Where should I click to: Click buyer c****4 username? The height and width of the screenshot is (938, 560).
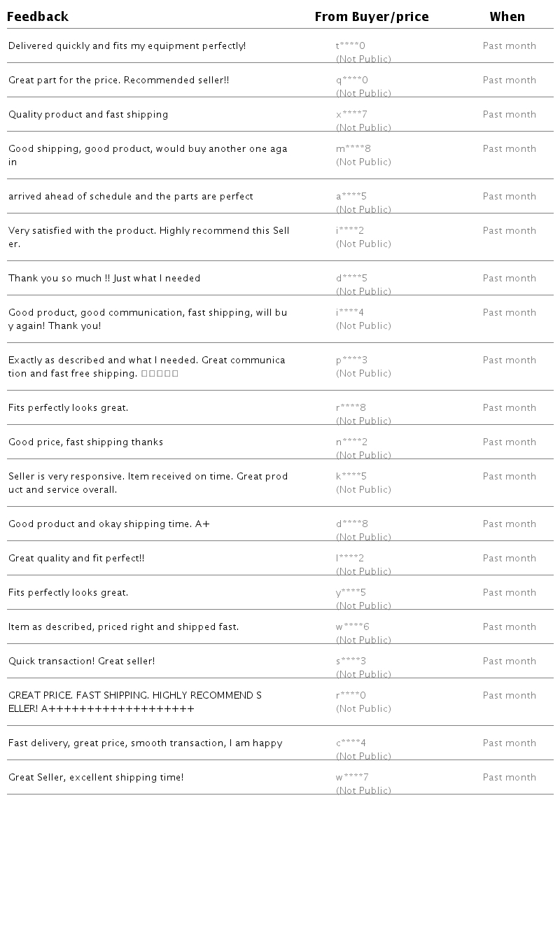point(351,743)
